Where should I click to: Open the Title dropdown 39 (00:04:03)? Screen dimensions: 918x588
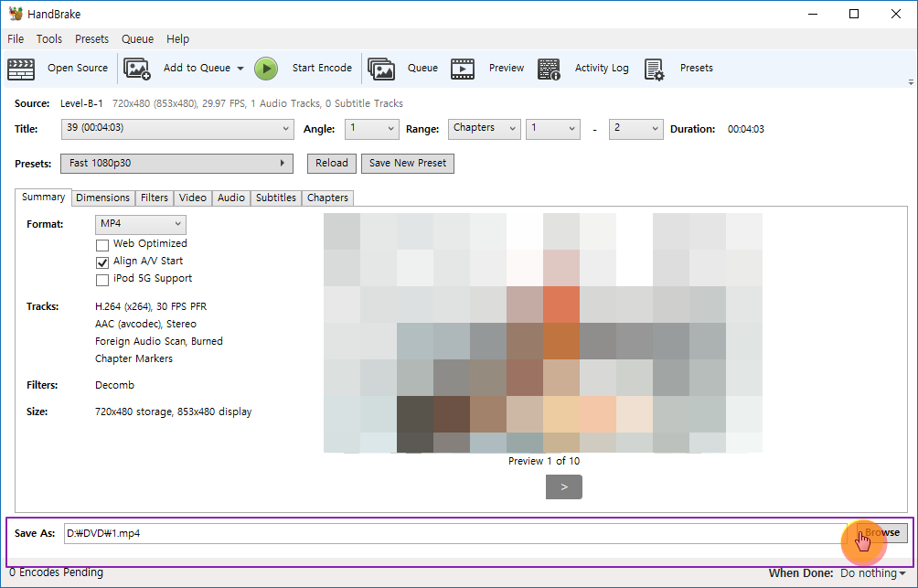(x=177, y=129)
